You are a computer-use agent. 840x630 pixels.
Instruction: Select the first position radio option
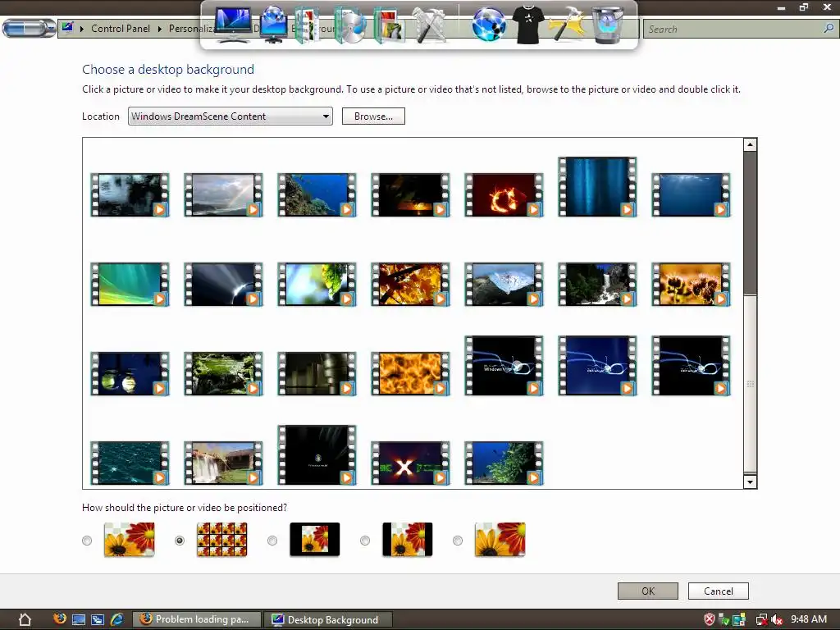[87, 541]
